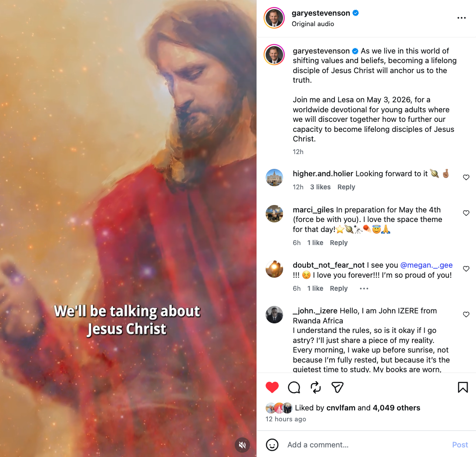Open comments with the speech bubble icon
This screenshot has width=476, height=457.
point(294,387)
